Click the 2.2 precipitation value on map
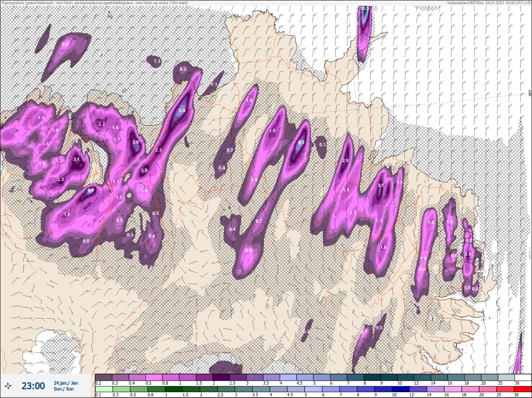The height and width of the screenshot is (398, 532). (102, 124)
